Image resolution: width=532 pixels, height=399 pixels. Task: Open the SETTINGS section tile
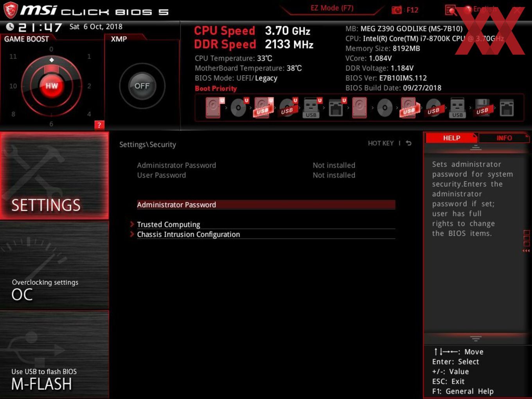(54, 176)
